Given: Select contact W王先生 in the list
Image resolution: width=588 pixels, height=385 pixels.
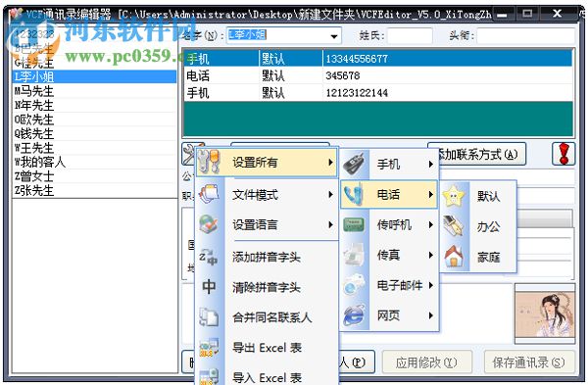Looking at the screenshot, I should pyautogui.click(x=94, y=148).
